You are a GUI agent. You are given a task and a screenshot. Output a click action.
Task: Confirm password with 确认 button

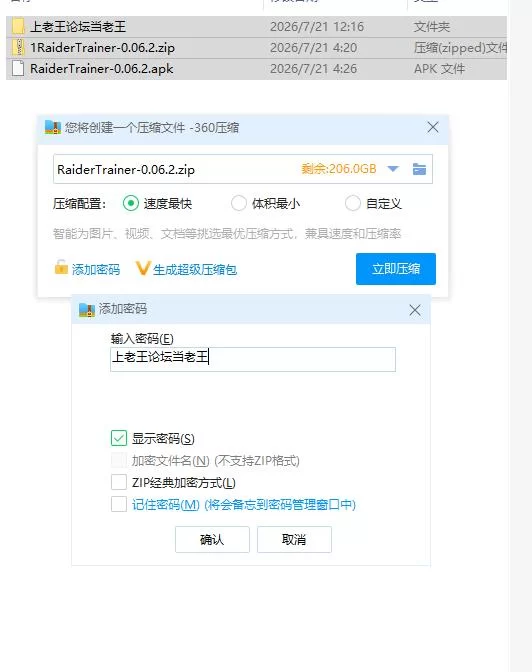tap(212, 540)
